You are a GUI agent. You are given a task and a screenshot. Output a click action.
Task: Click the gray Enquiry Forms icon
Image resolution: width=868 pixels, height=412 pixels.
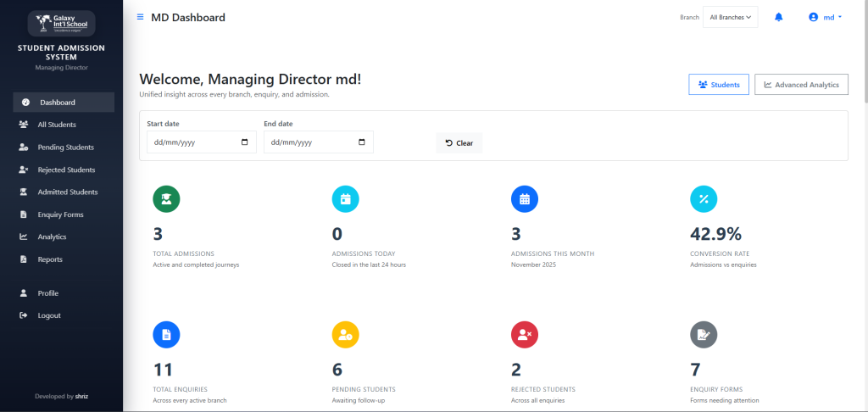click(x=704, y=335)
